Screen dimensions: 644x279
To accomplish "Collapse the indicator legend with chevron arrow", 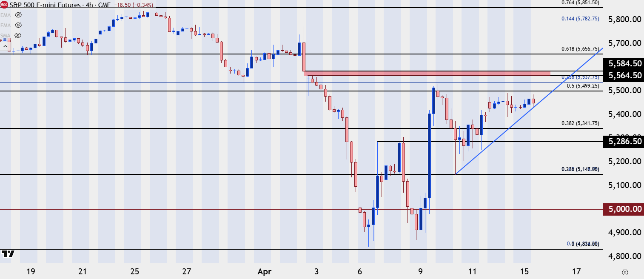I will tap(6, 46).
